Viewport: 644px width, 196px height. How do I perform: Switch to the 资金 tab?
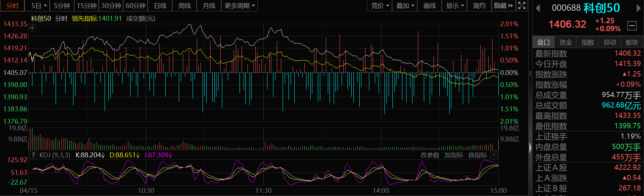click(565, 42)
